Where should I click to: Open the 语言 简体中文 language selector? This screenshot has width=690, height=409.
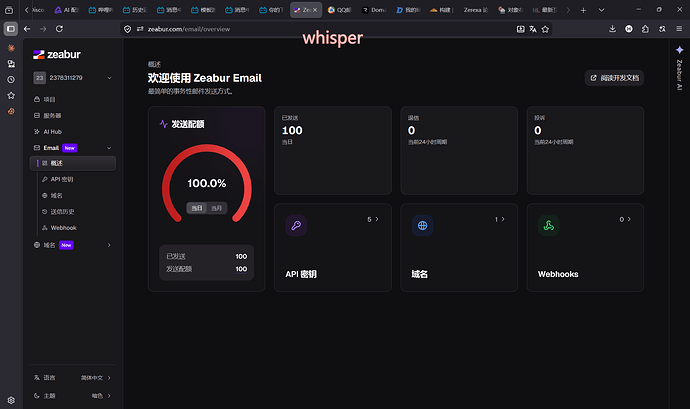coord(73,378)
